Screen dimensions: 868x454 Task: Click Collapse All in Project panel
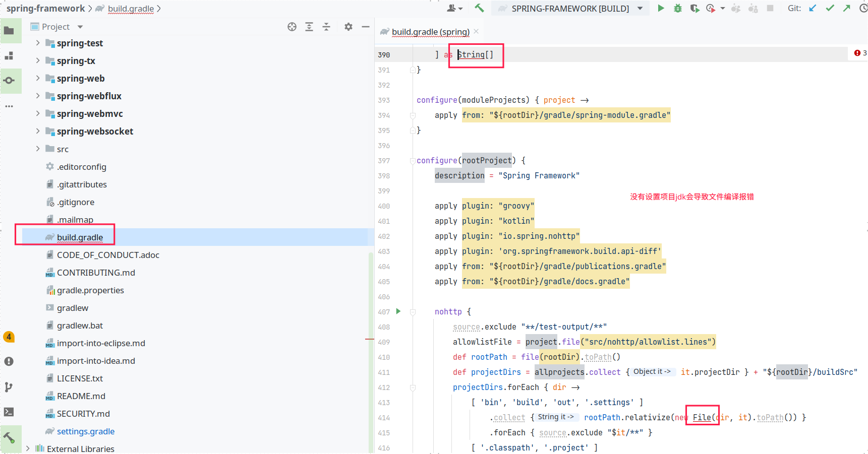click(x=326, y=27)
